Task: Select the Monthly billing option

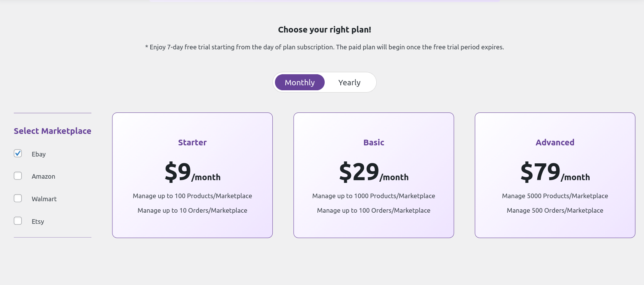Action: click(x=299, y=82)
